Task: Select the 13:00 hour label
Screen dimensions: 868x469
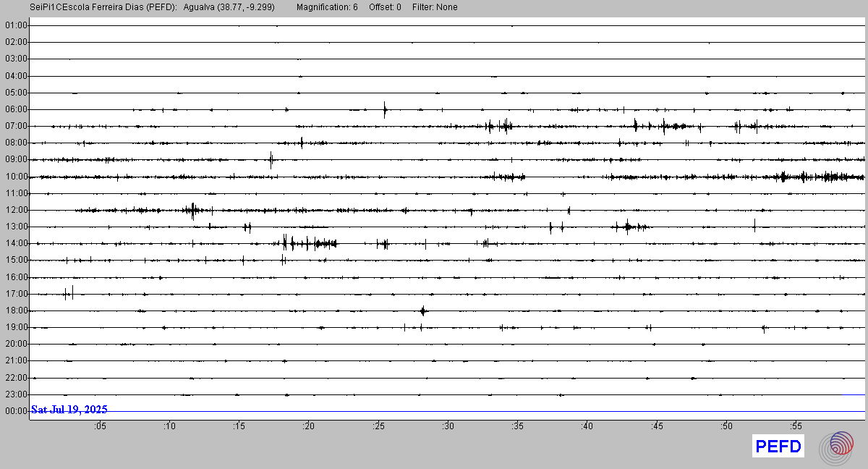Action: pos(16,227)
